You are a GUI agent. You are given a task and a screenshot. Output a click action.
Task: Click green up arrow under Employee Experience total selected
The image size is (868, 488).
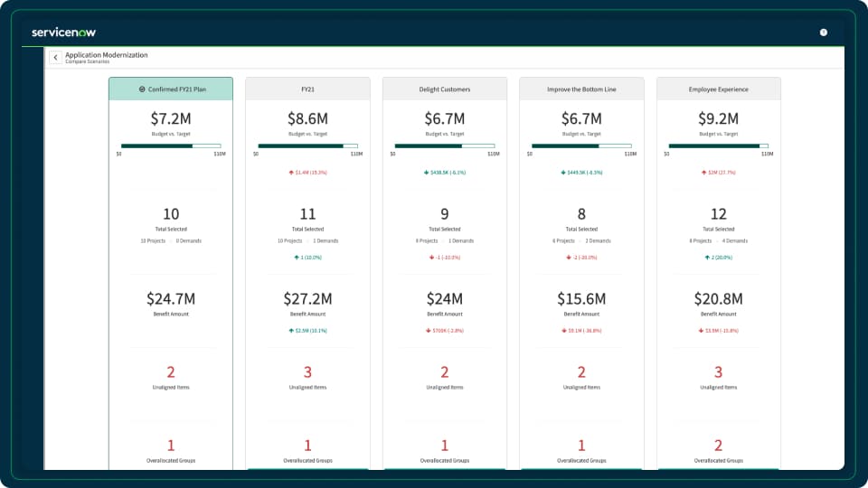[707, 258]
